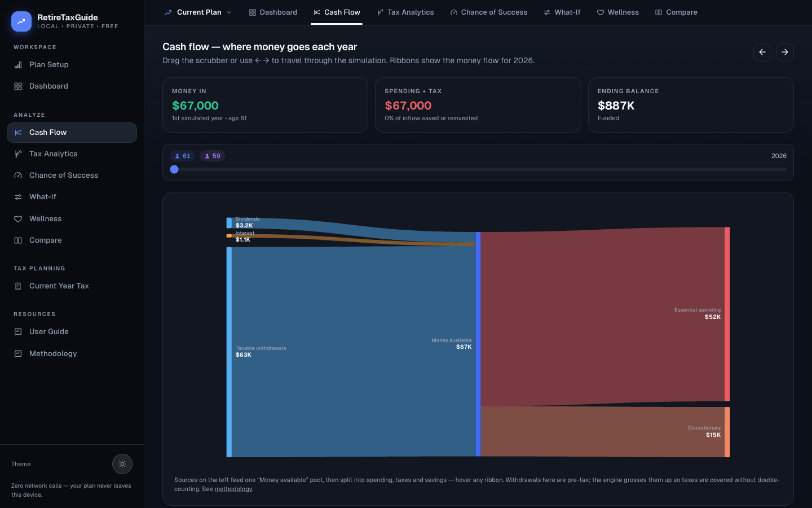Open Compare in the sidebar
Viewport: 812px width, 508px height.
(72, 240)
